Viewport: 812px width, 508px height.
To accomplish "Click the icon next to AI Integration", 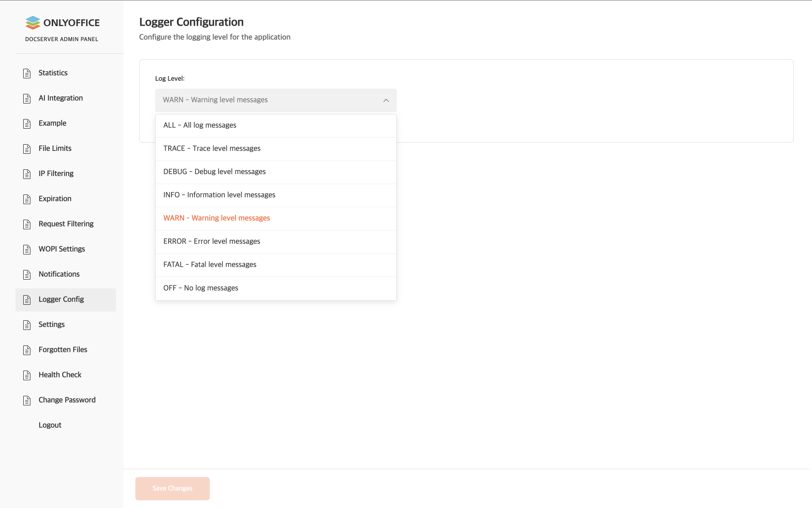I will click(27, 98).
